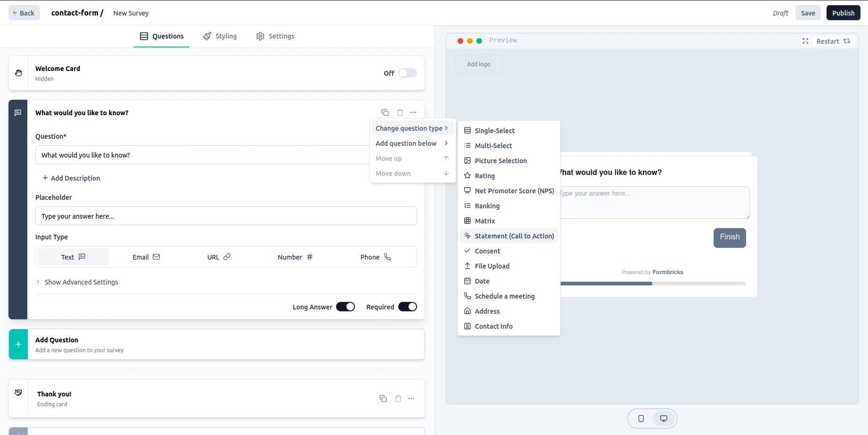Image resolution: width=868 pixels, height=435 pixels.
Task: Duplicate the Thank you ending card
Action: click(x=383, y=398)
